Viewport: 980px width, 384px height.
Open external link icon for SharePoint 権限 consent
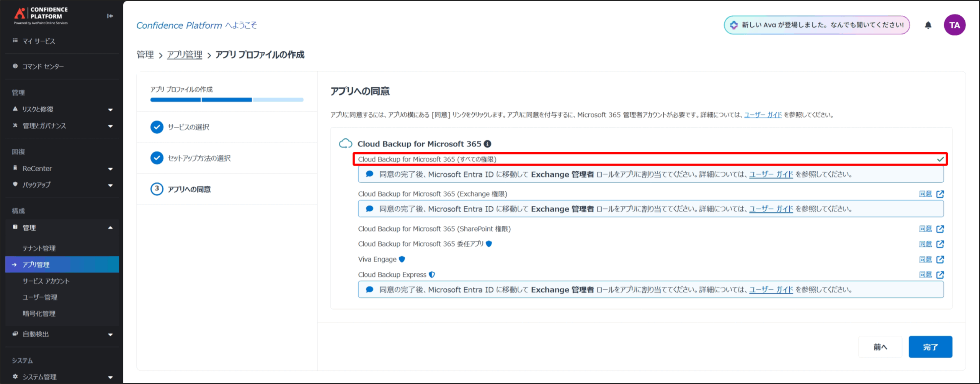(940, 229)
